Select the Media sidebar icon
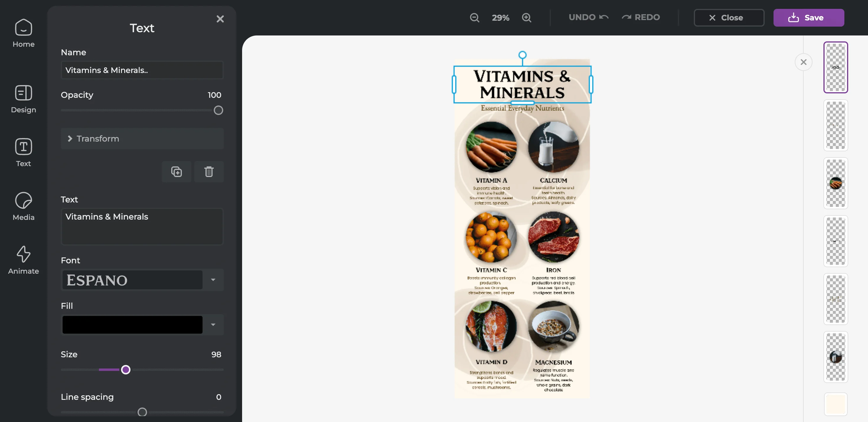 [23, 207]
